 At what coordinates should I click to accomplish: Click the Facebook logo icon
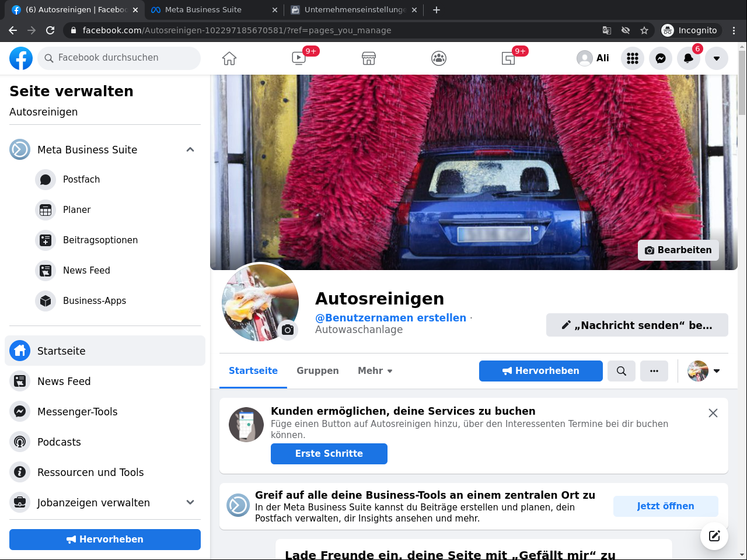coord(21,58)
